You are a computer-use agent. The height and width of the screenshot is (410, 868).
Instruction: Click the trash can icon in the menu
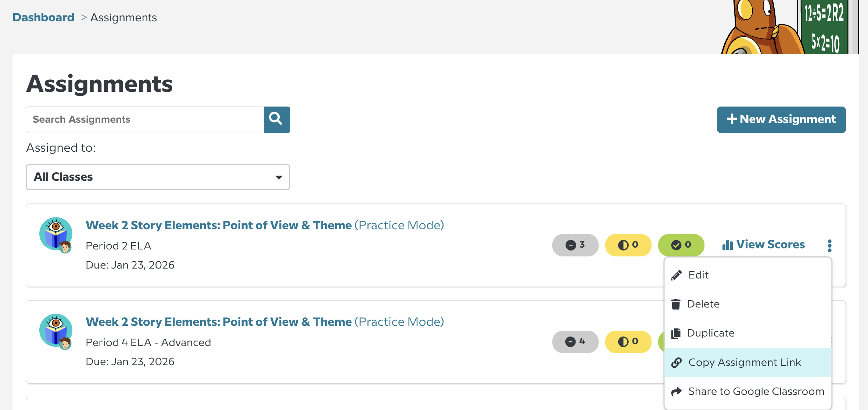(676, 304)
